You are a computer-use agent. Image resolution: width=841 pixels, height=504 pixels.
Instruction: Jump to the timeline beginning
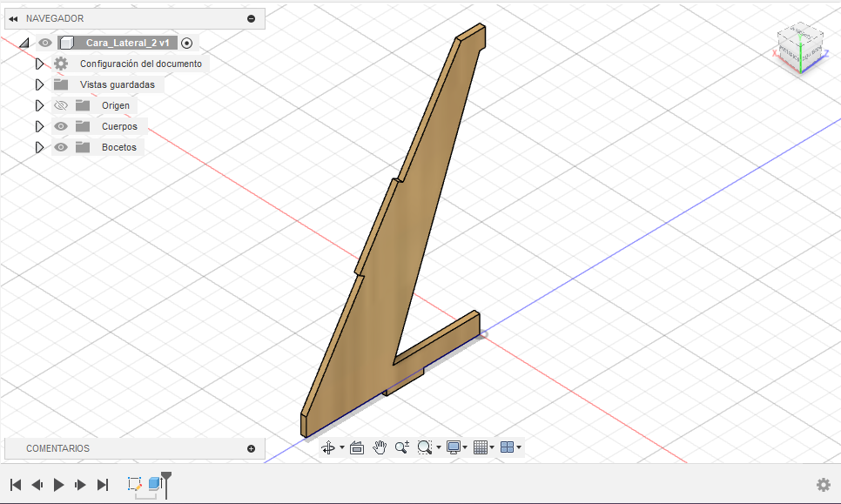(x=16, y=485)
